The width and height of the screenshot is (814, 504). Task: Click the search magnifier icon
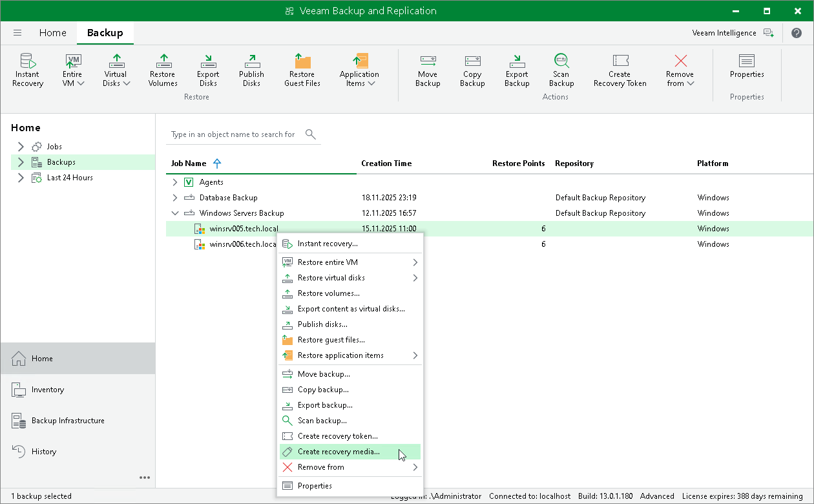pyautogui.click(x=311, y=134)
